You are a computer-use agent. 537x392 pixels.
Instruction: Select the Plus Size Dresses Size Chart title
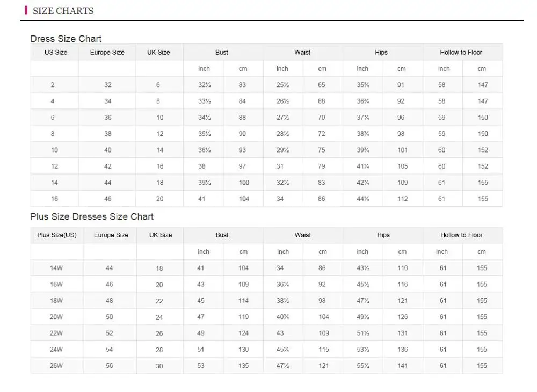(x=92, y=217)
